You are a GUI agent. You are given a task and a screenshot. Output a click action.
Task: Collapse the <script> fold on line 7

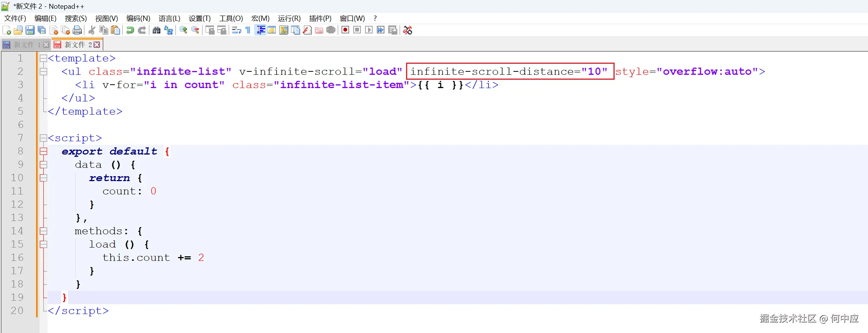pos(44,138)
